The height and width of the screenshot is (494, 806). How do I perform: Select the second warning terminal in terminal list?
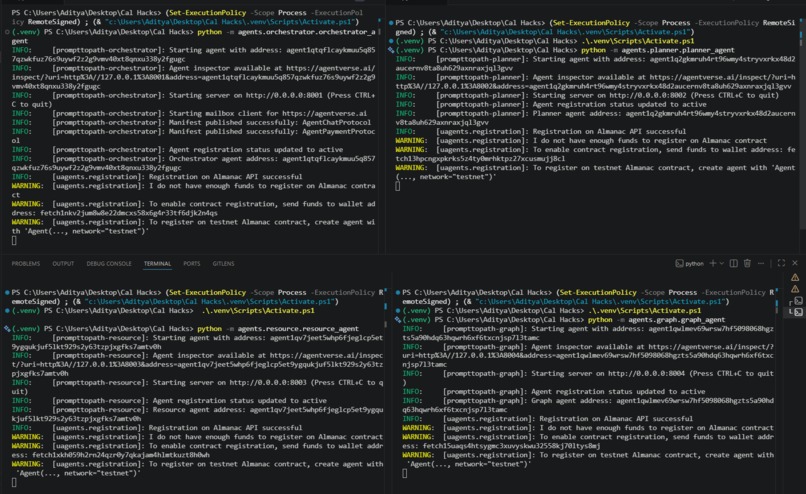coord(795,289)
